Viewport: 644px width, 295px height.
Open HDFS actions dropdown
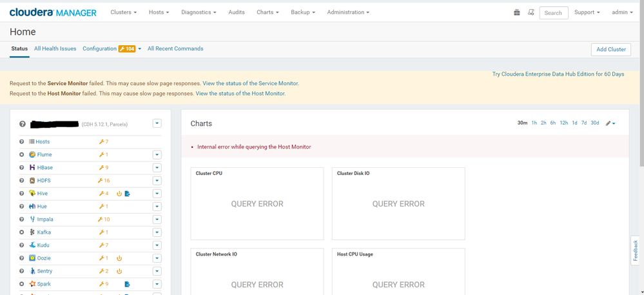click(157, 181)
